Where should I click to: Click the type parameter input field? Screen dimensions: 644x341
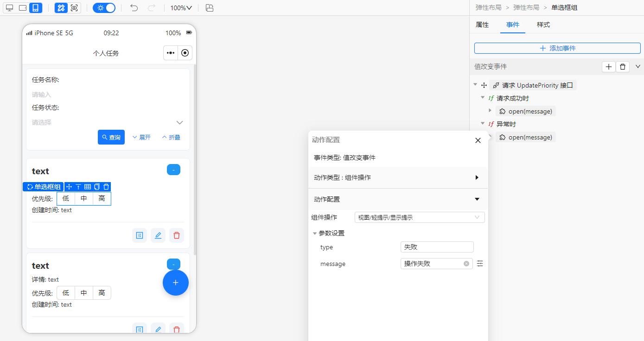click(x=437, y=247)
